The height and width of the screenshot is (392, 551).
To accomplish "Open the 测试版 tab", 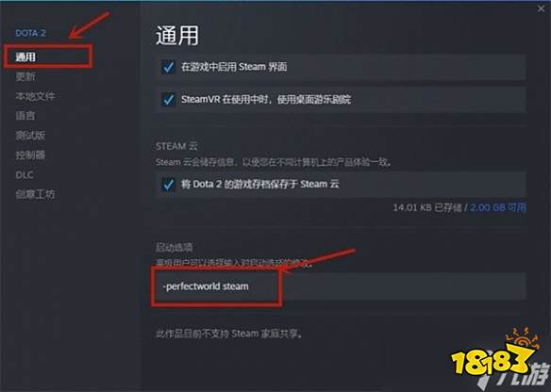I will (30, 135).
